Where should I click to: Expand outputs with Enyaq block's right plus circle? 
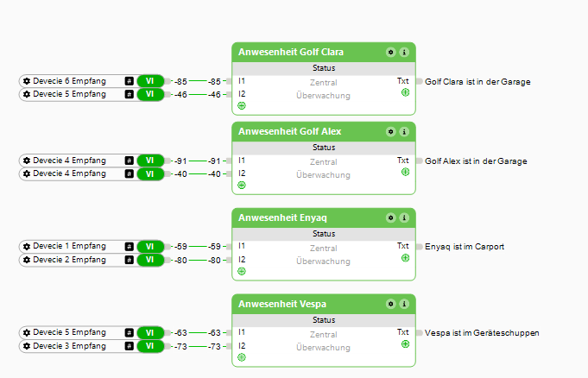click(405, 257)
